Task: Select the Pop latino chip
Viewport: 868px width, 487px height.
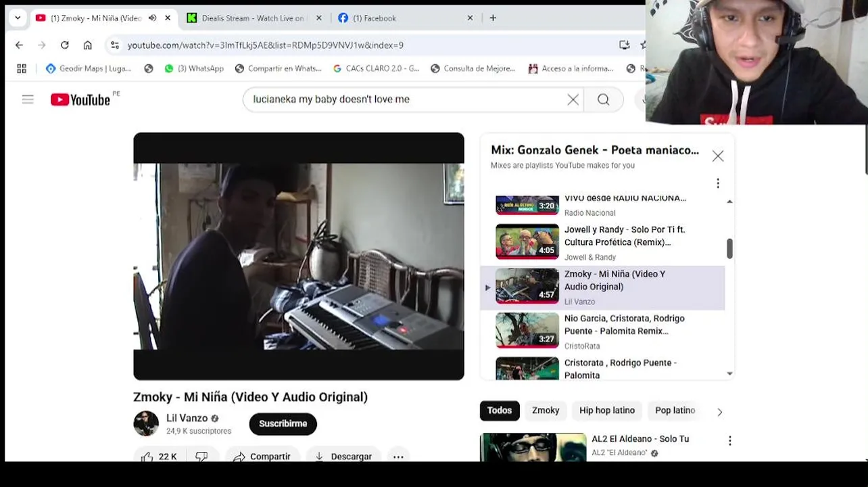Action: [675, 411]
